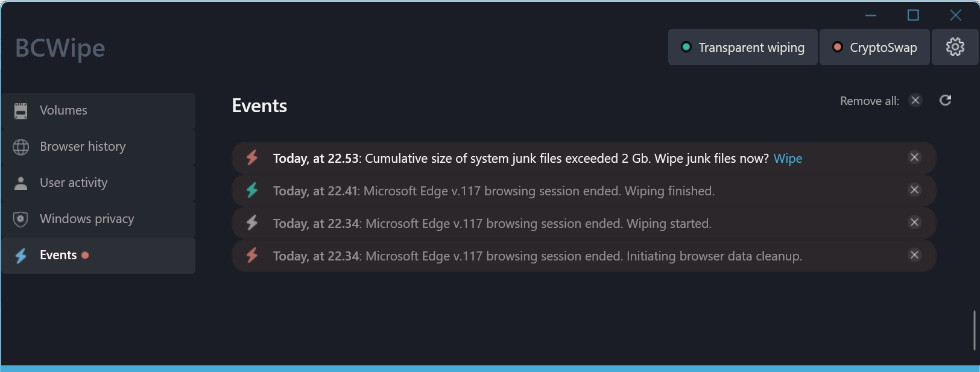Dismiss the junk files exceeded notification
The height and width of the screenshot is (372, 980).
914,157
